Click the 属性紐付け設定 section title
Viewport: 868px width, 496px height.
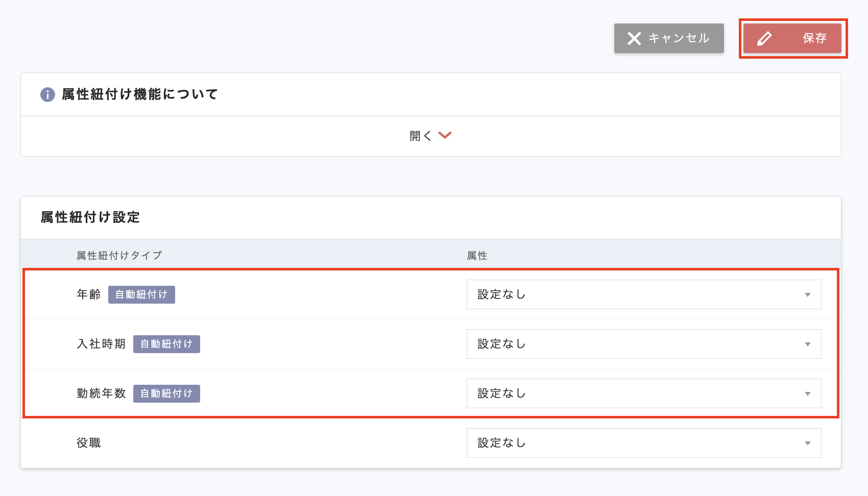click(90, 217)
